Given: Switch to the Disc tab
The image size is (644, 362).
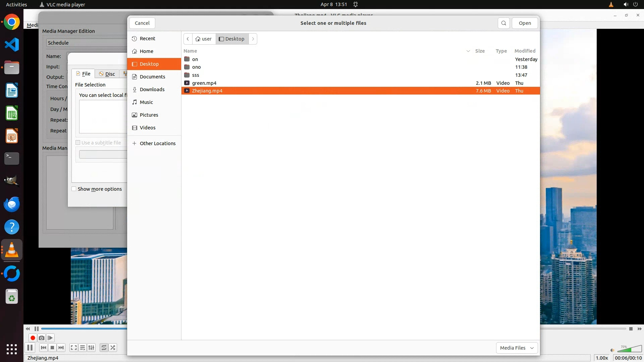Looking at the screenshot, I should pyautogui.click(x=107, y=74).
